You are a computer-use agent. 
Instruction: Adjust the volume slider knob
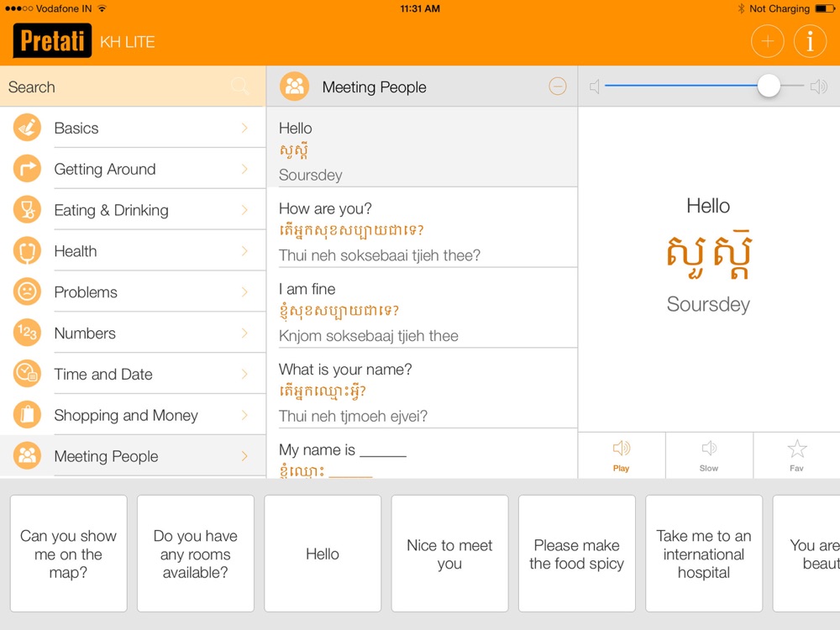(x=769, y=87)
